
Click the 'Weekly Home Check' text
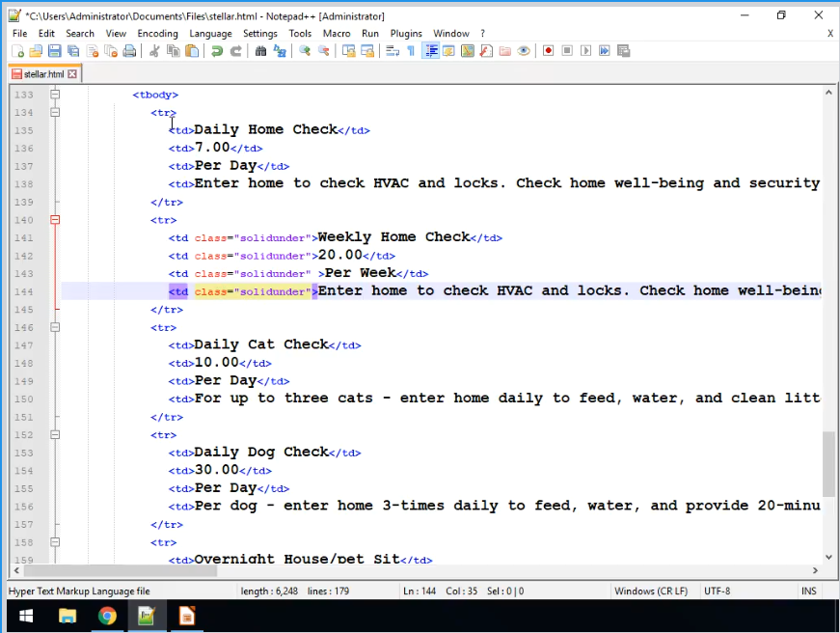(x=393, y=237)
